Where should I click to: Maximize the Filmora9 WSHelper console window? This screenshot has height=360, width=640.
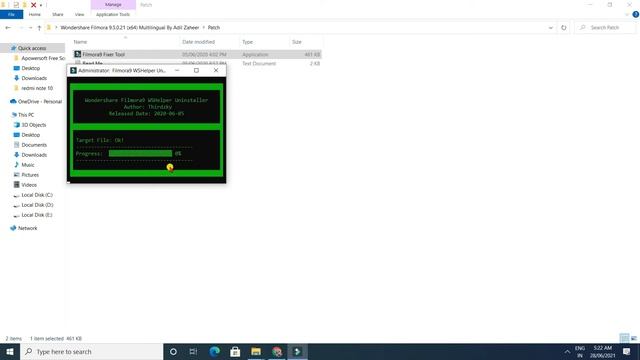pos(196,71)
